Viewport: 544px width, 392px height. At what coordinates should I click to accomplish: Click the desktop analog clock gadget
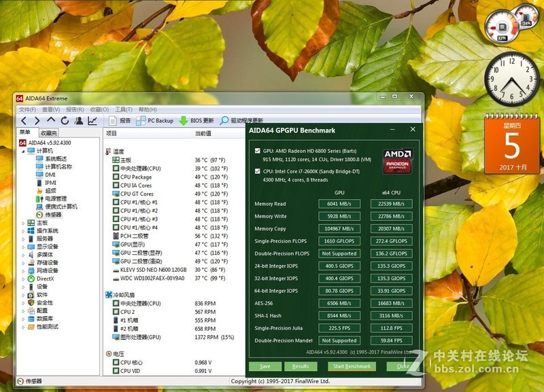(512, 79)
